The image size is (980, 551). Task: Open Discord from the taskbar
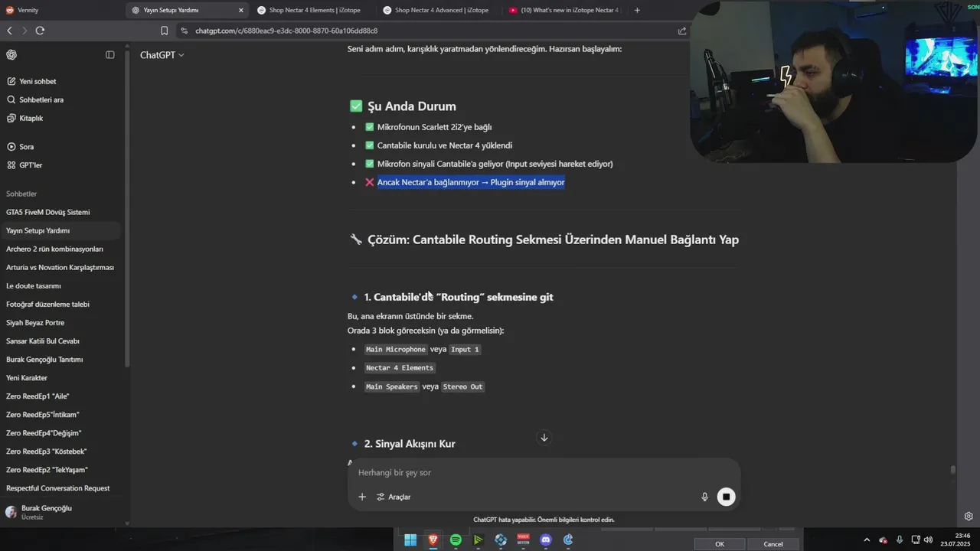coord(546,540)
